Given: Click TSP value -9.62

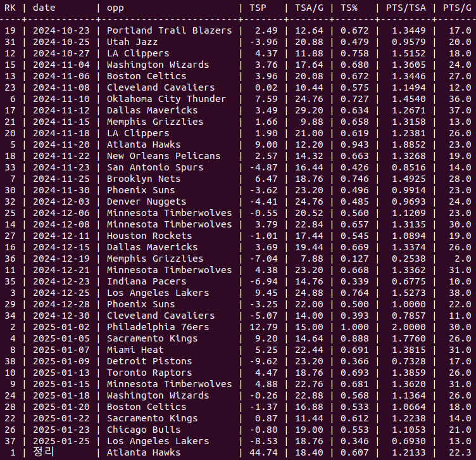Looking at the screenshot, I should point(263,361).
